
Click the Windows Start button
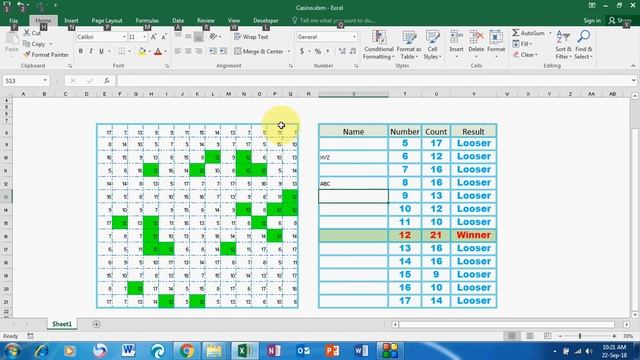pos(12,351)
